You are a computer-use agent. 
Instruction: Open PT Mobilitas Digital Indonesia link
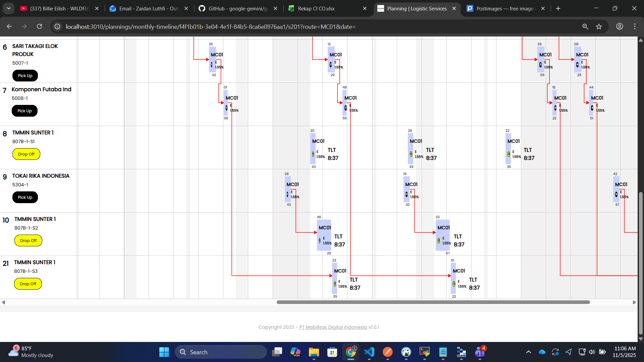333,327
